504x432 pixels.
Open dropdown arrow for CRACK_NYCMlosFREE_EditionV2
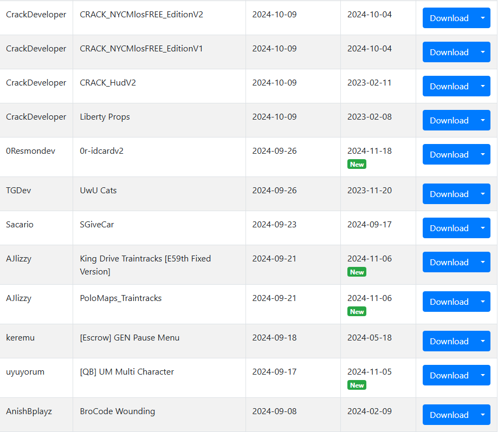coord(483,18)
